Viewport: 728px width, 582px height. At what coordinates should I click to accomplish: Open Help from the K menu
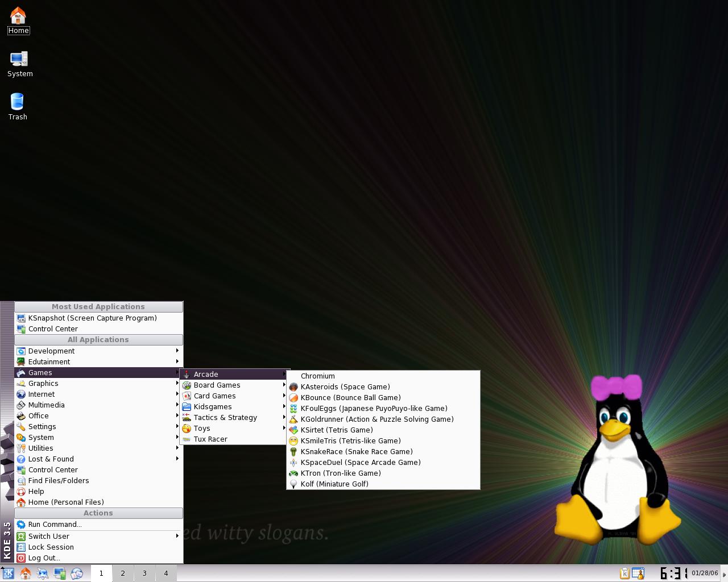98,492
